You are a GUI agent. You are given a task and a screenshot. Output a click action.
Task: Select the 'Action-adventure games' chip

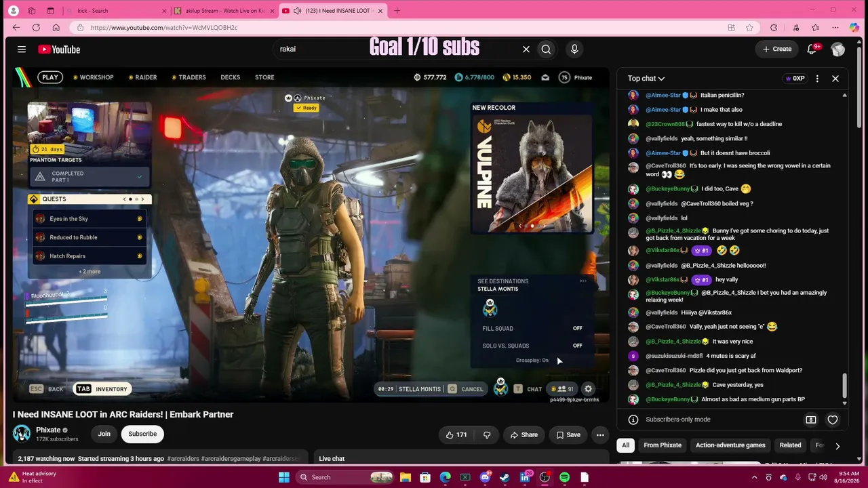730,445
